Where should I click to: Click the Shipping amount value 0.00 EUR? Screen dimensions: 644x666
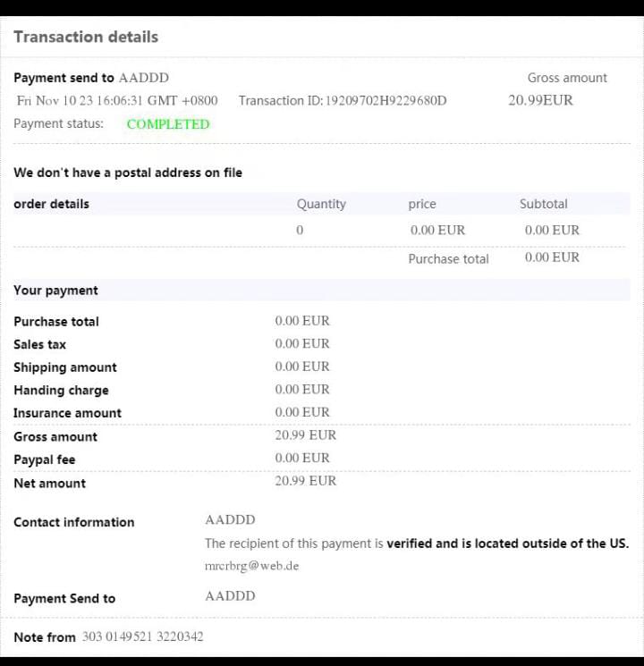(x=302, y=367)
